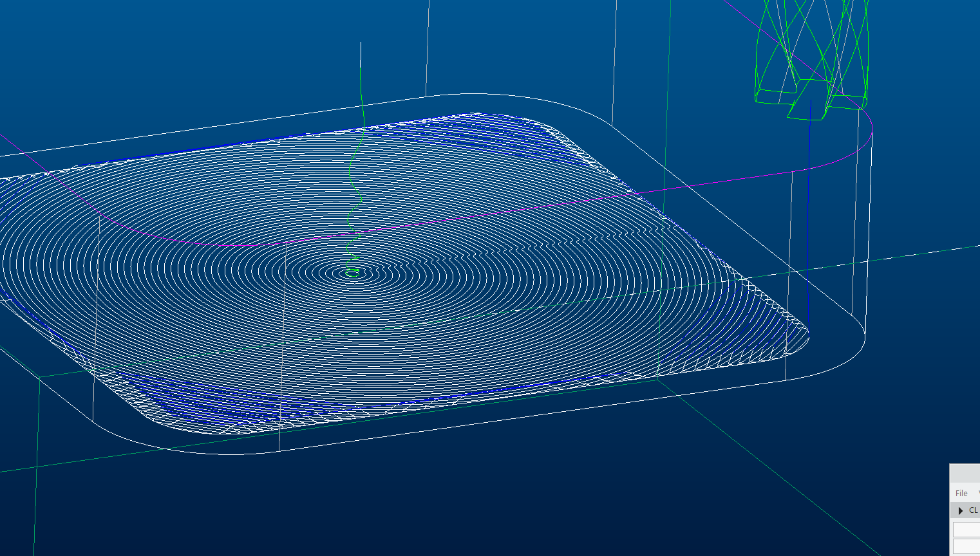Click the play triangle next to CL
Image resolution: width=980 pixels, height=556 pixels.
961,510
